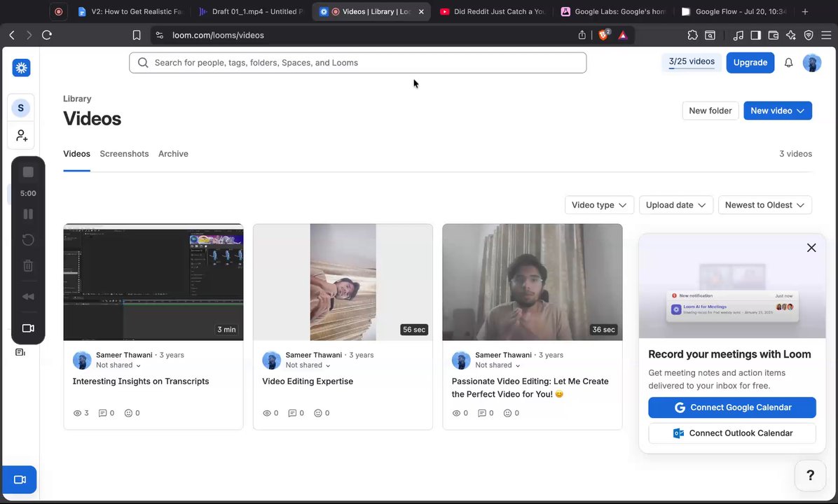Open the S workspace avatar

[x=21, y=108]
